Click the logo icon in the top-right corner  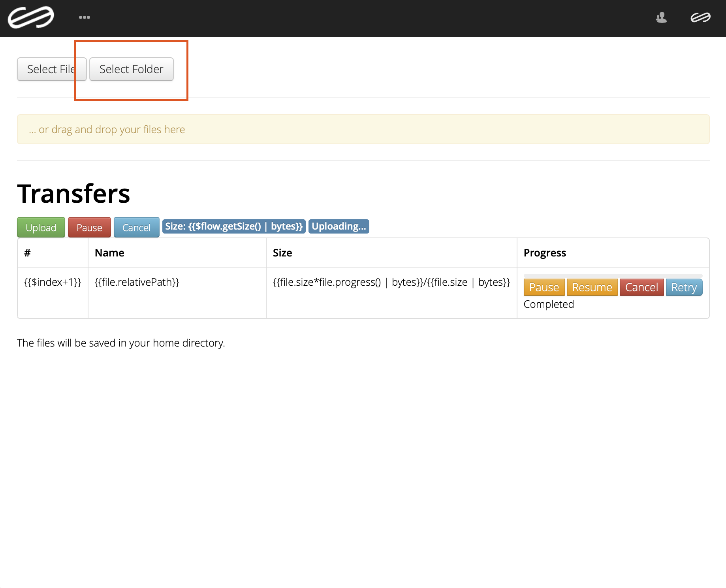pos(700,17)
